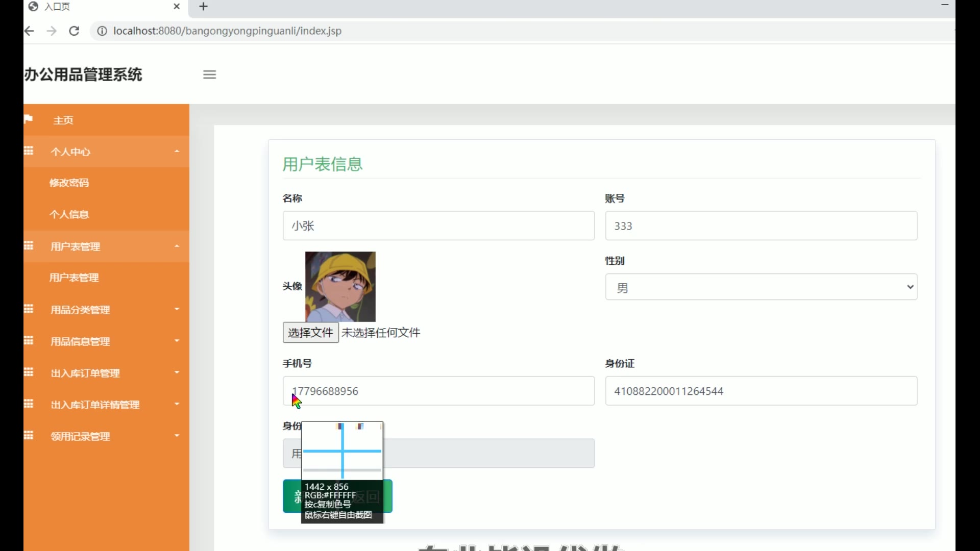Select the 用户表管理 submenu item
This screenshot has height=551, width=980.
(x=75, y=278)
